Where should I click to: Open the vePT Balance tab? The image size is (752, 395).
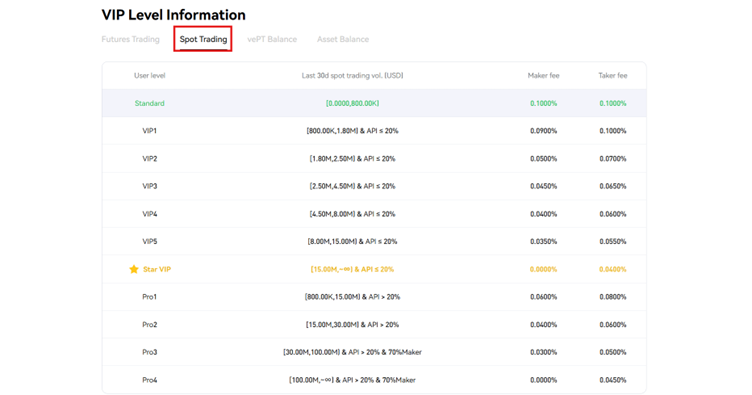pos(272,39)
